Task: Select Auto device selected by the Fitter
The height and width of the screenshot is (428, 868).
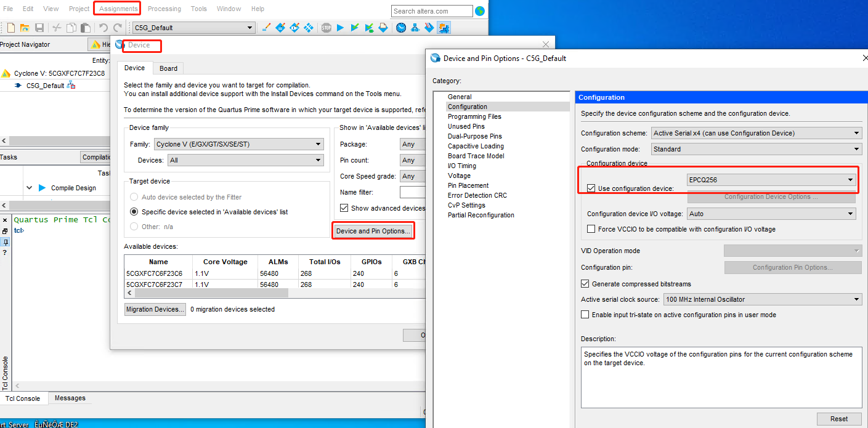Action: click(134, 197)
